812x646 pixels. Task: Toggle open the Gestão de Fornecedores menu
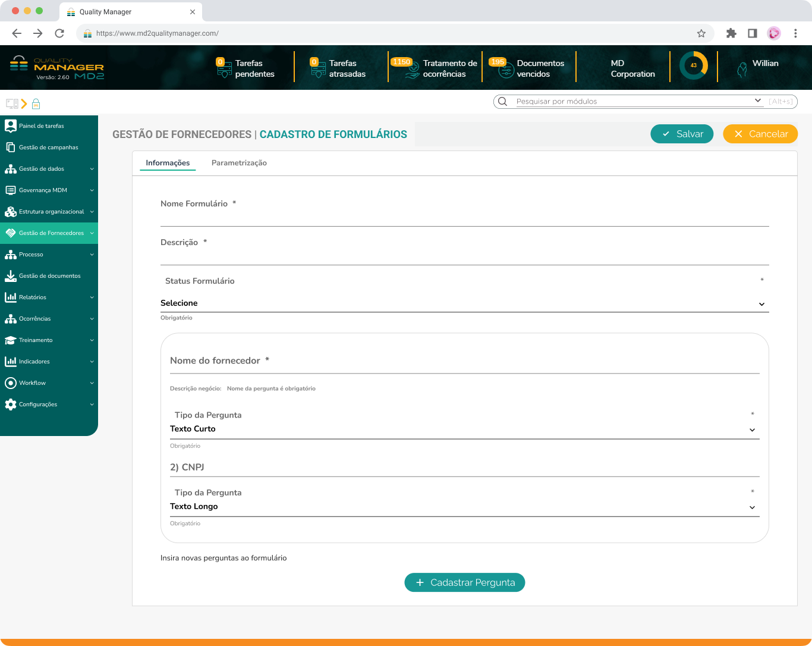49,233
